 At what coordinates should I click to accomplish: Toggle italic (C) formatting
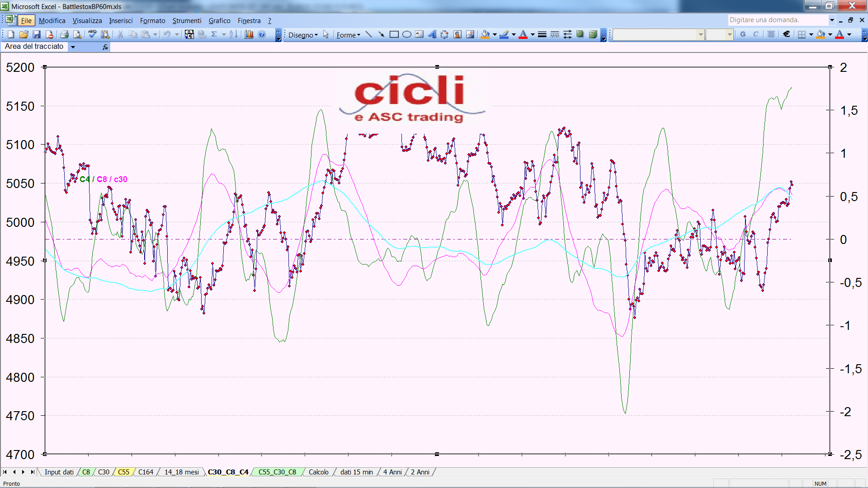click(755, 34)
